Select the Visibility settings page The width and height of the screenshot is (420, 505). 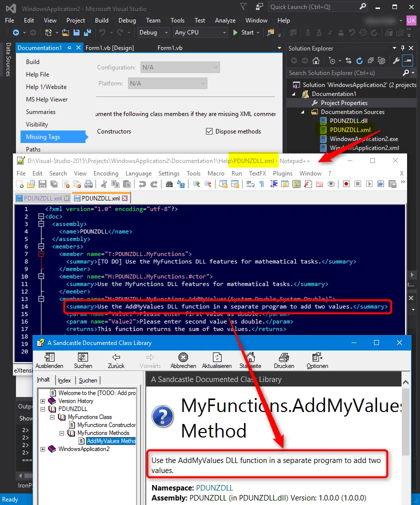point(36,124)
